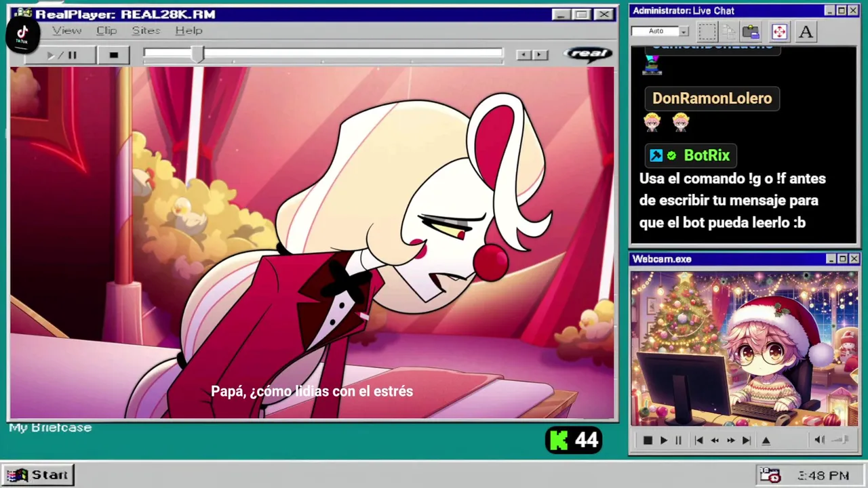Click the copy documents icon in Live Chat
Image resolution: width=868 pixels, height=488 pixels.
[x=729, y=31]
